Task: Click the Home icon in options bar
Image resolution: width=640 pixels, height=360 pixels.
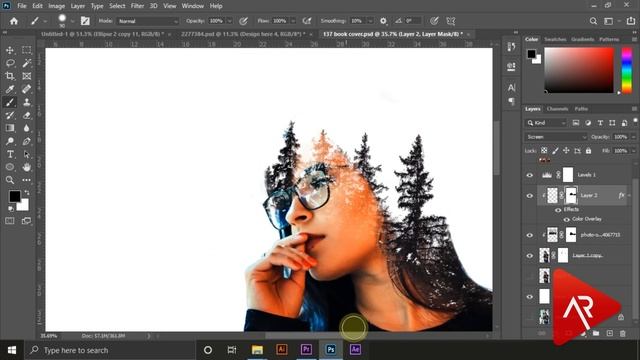Action: coord(14,21)
